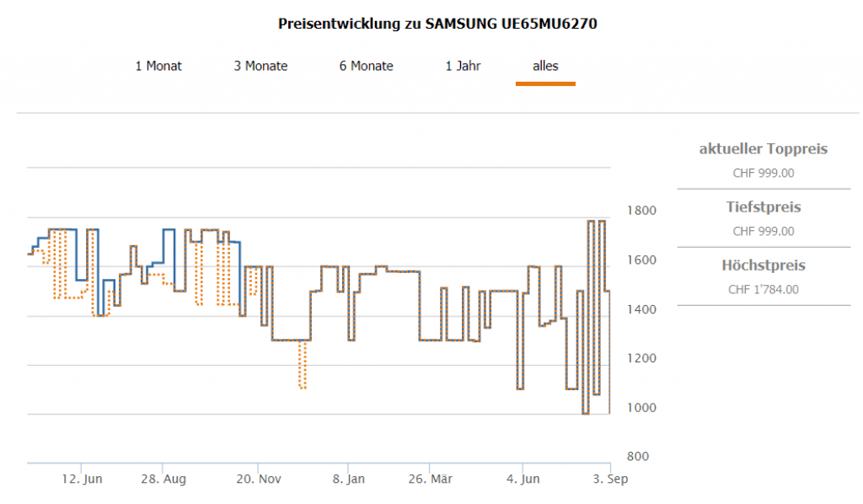Screen dimensions: 863x504
Task: Click the '26. Mär' x-axis date label
Action: click(430, 479)
